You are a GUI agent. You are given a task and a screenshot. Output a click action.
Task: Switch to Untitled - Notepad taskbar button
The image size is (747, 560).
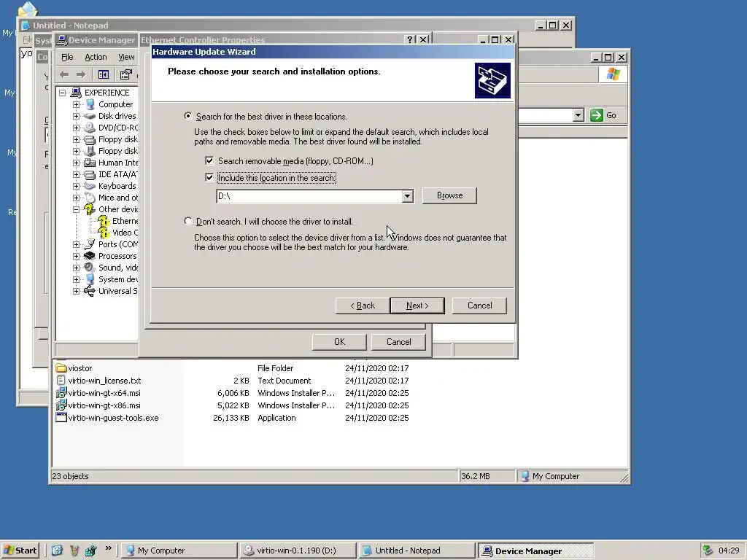click(x=416, y=551)
